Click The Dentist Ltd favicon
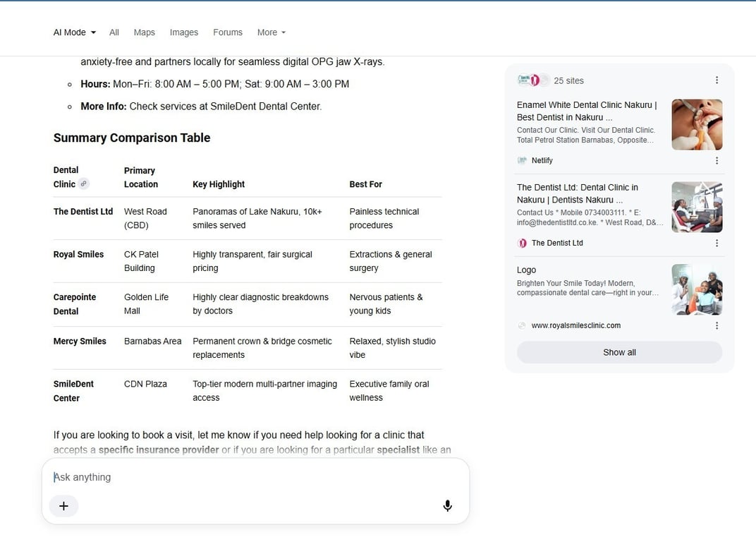 [522, 243]
